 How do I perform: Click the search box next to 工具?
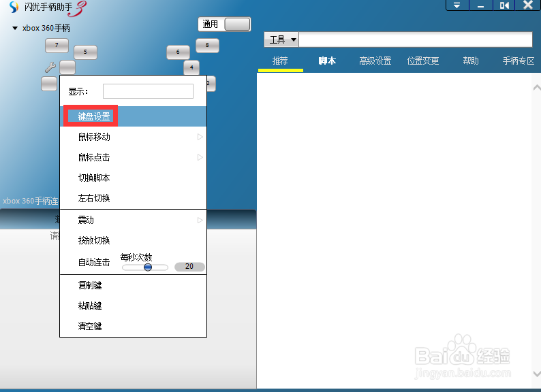pyautogui.click(x=416, y=39)
